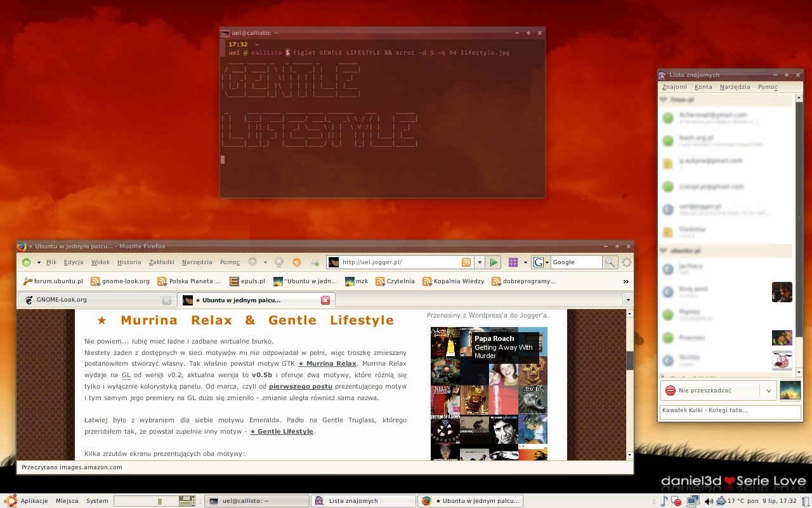Click the green Back arrow in Firefox

click(x=26, y=262)
